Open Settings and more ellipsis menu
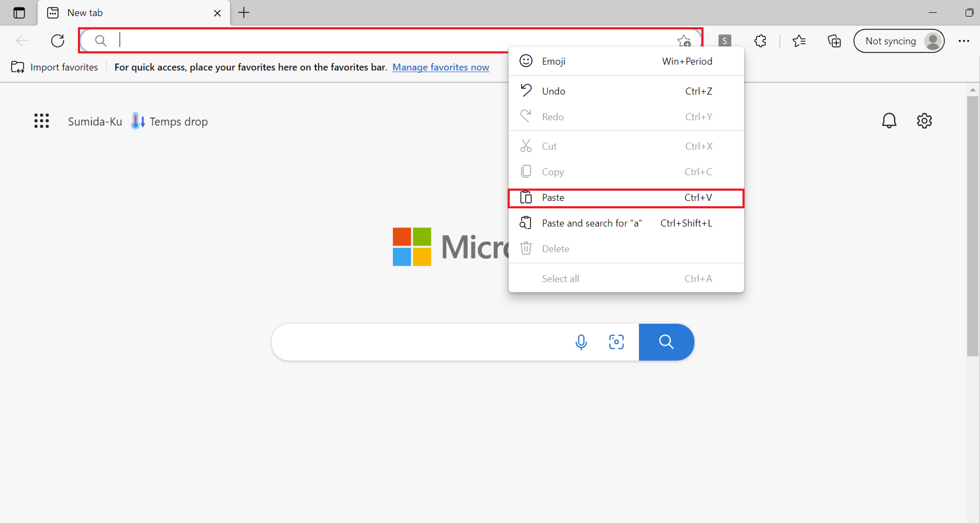 pyautogui.click(x=964, y=41)
